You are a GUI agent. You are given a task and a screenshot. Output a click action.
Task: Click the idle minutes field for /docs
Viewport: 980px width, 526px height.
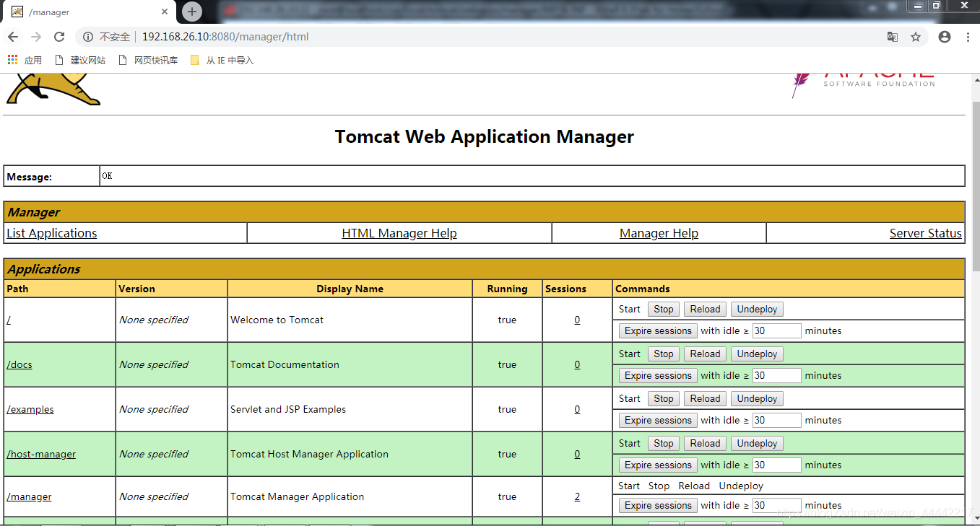[776, 375]
